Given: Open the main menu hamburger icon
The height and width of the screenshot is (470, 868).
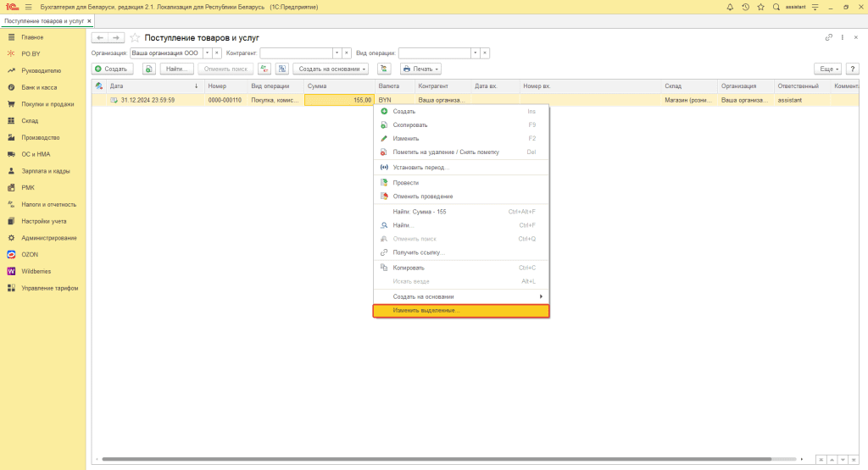Looking at the screenshot, I should (28, 7).
